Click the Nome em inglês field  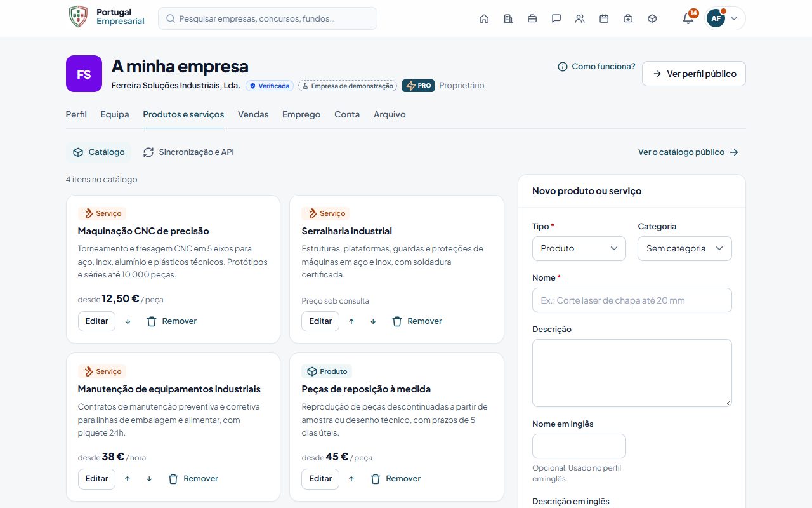click(579, 446)
